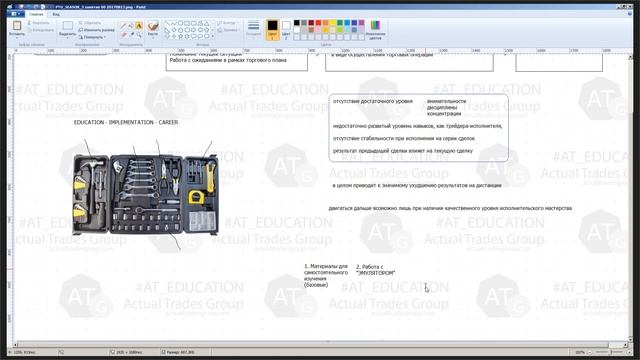Select the Fill with color bucket tool
Image resolution: width=640 pixels, height=360 pixels.
[131, 26]
